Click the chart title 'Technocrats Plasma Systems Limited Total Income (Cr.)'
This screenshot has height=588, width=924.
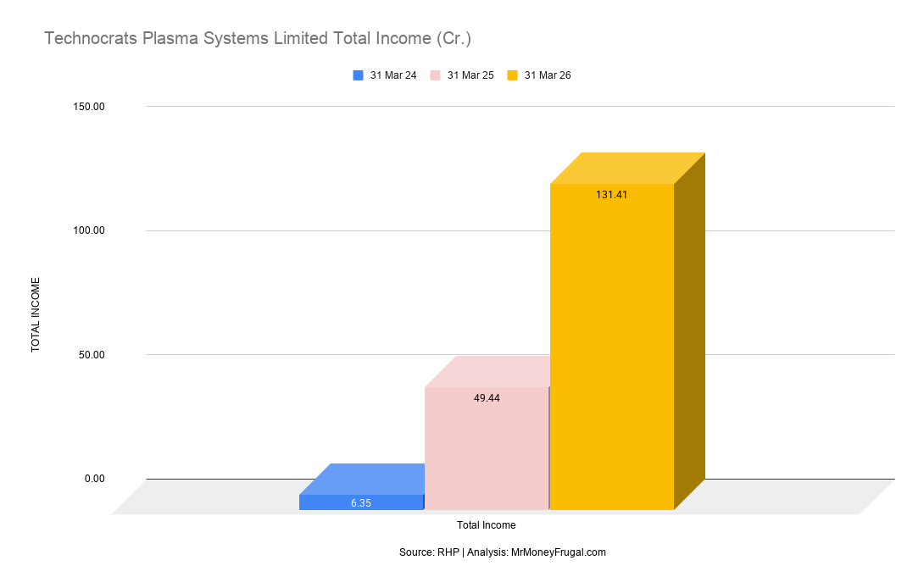click(x=258, y=38)
